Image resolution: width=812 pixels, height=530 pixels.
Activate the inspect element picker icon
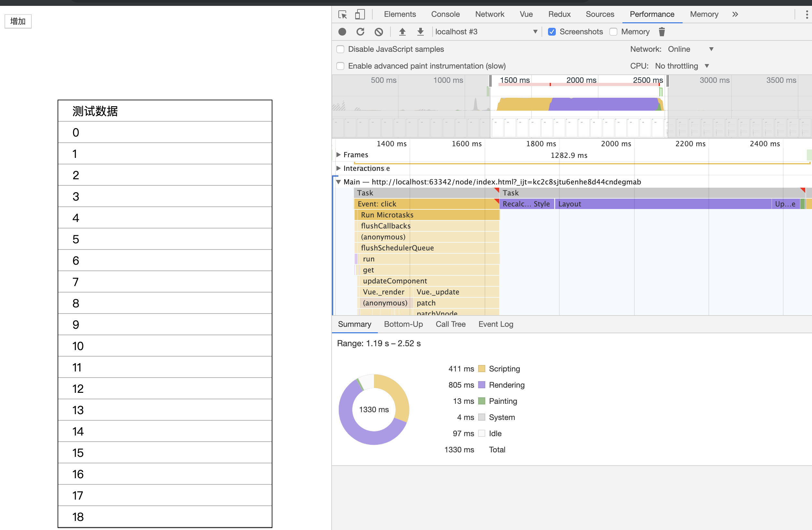(x=342, y=14)
